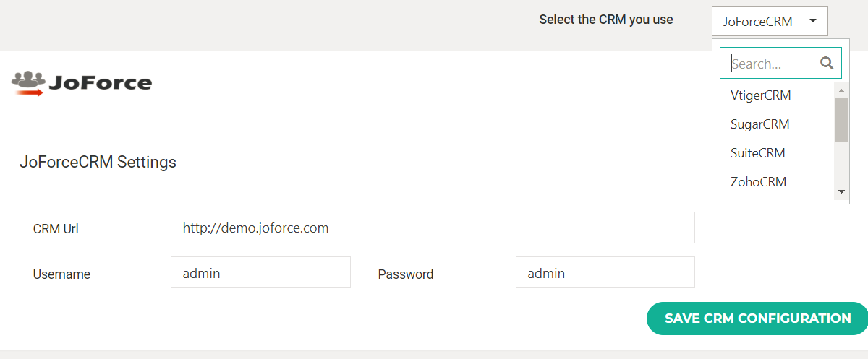Image resolution: width=868 pixels, height=359 pixels.
Task: Select ZohoCRM entry
Action: (x=758, y=182)
